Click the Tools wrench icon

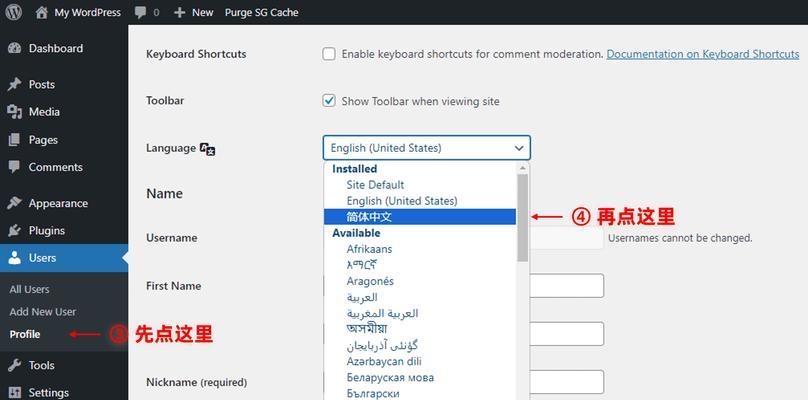point(14,365)
